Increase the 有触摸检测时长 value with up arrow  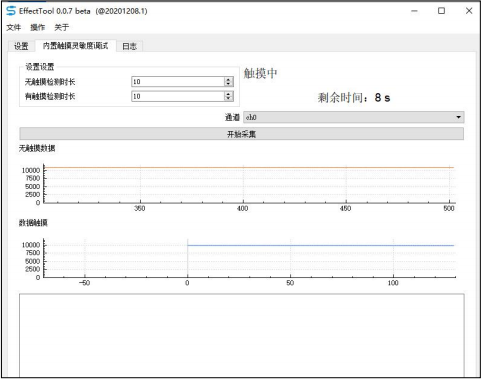coord(229,94)
